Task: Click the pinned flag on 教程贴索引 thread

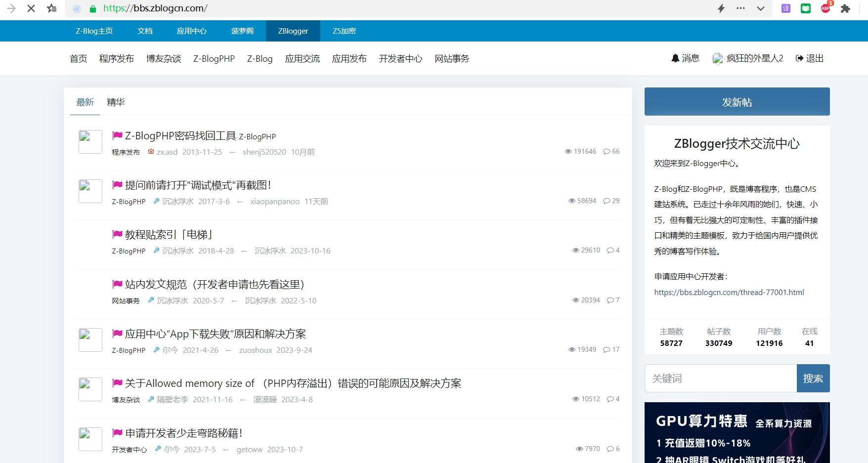Action: coord(117,234)
